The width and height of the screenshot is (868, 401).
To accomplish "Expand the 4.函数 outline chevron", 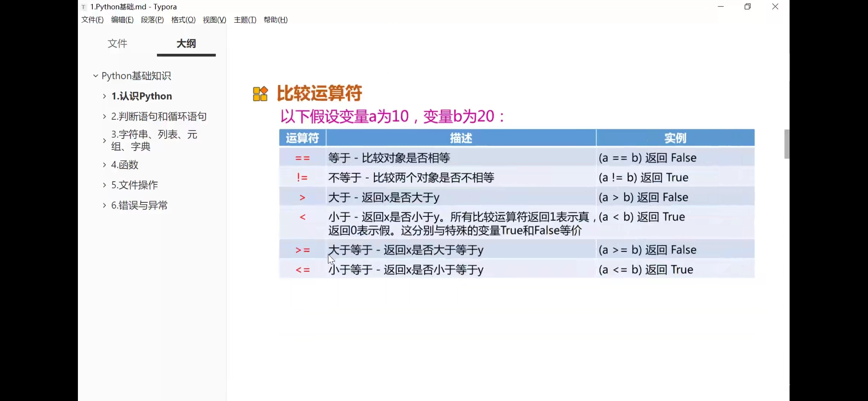I will coord(104,165).
